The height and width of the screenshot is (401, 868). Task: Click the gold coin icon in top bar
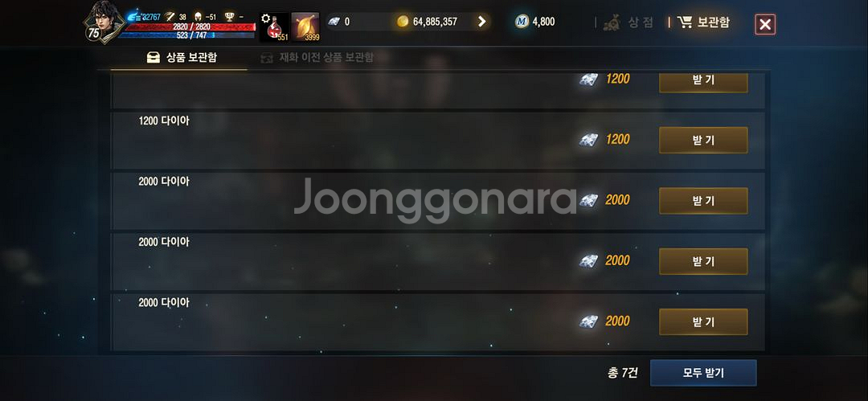tap(403, 22)
